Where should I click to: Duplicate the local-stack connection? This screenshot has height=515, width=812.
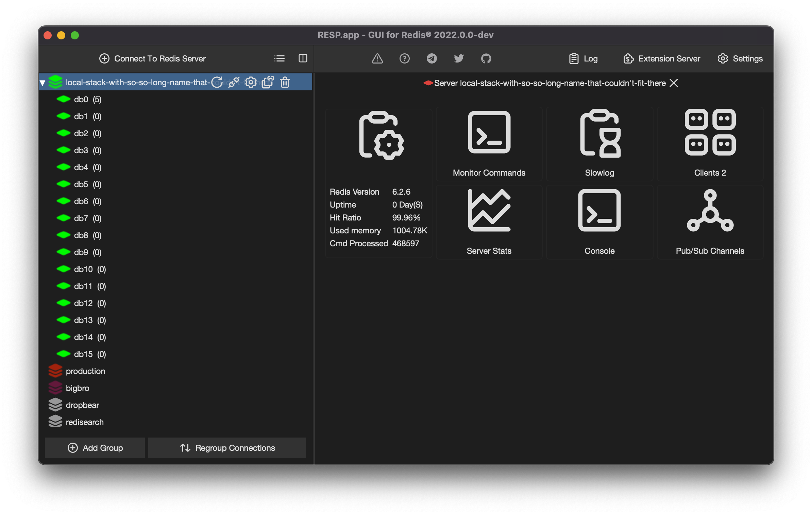tap(268, 82)
